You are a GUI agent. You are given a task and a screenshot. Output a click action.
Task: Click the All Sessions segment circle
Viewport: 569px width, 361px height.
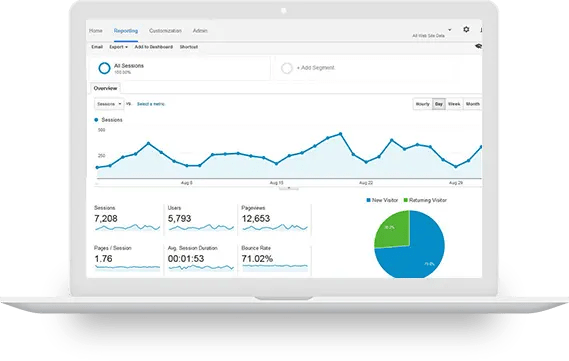[x=104, y=68]
